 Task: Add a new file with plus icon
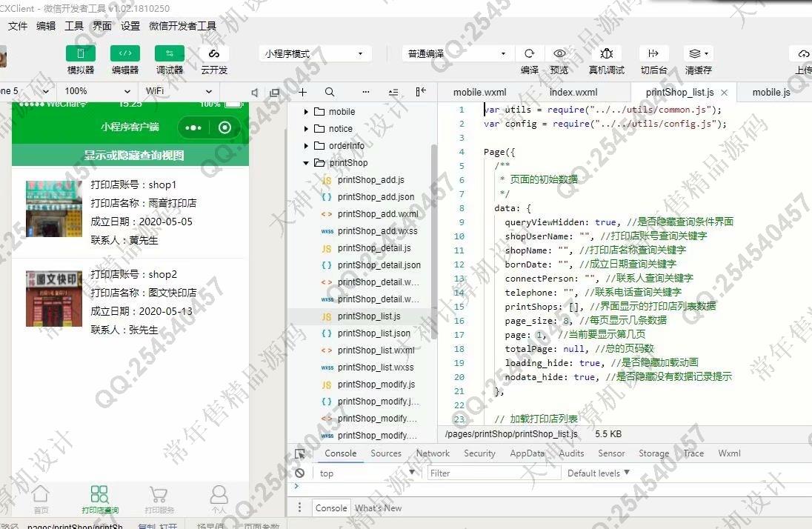coord(303,92)
